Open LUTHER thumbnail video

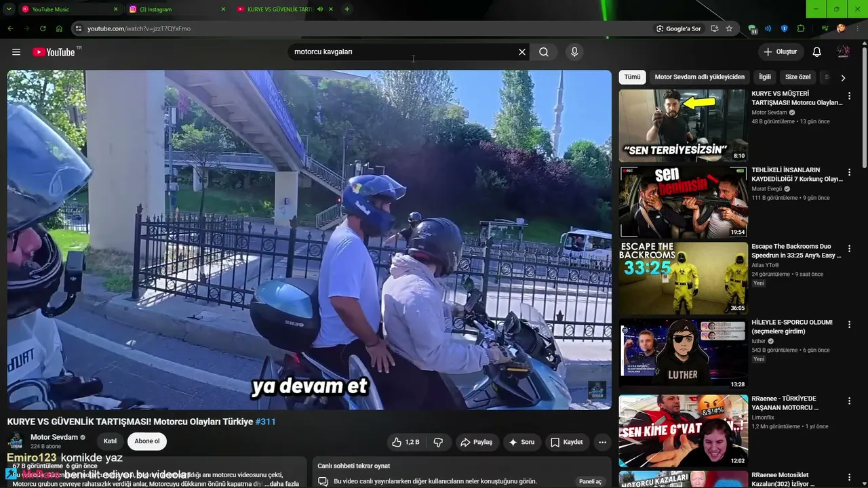point(683,354)
